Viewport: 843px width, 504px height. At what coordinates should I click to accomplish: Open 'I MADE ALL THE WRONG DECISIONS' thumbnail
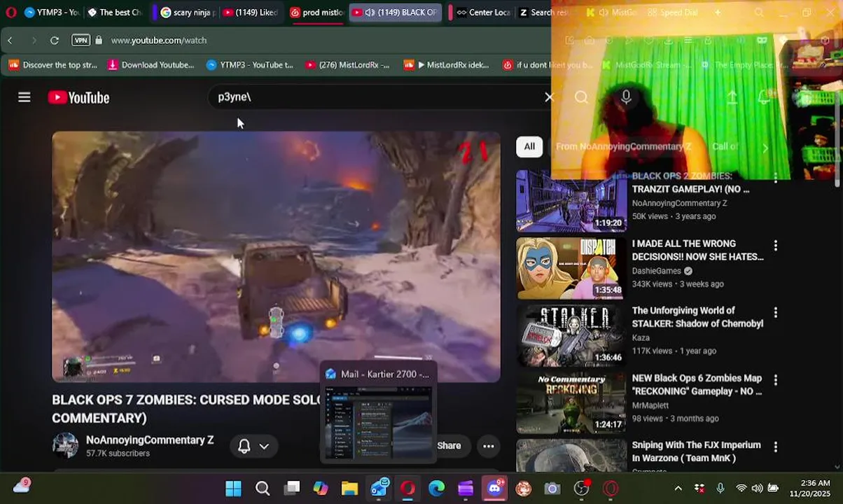click(x=572, y=268)
